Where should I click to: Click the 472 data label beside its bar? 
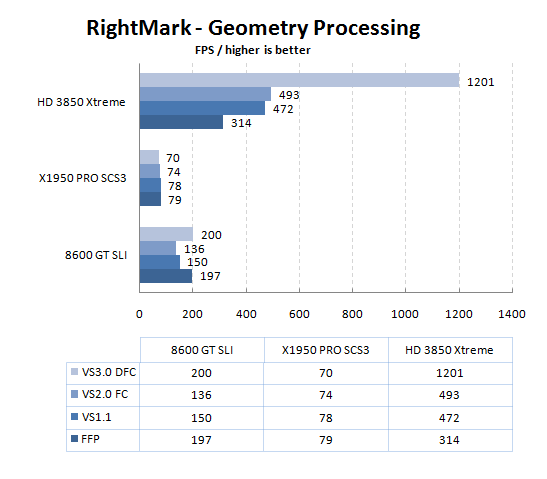pos(283,109)
